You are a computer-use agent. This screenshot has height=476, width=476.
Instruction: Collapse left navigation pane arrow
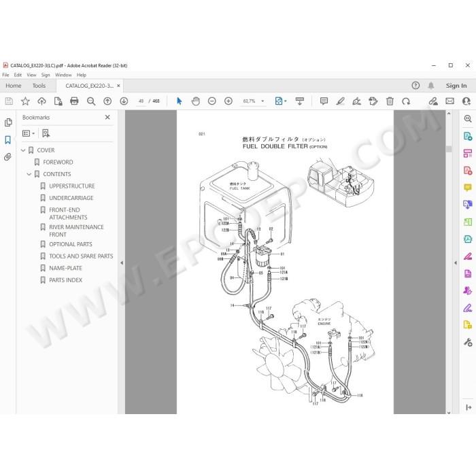(122, 263)
